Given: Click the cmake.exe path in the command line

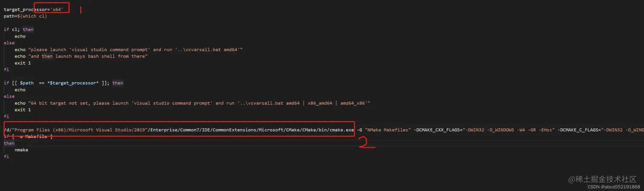Looking at the screenshot, I should click(x=179, y=130).
